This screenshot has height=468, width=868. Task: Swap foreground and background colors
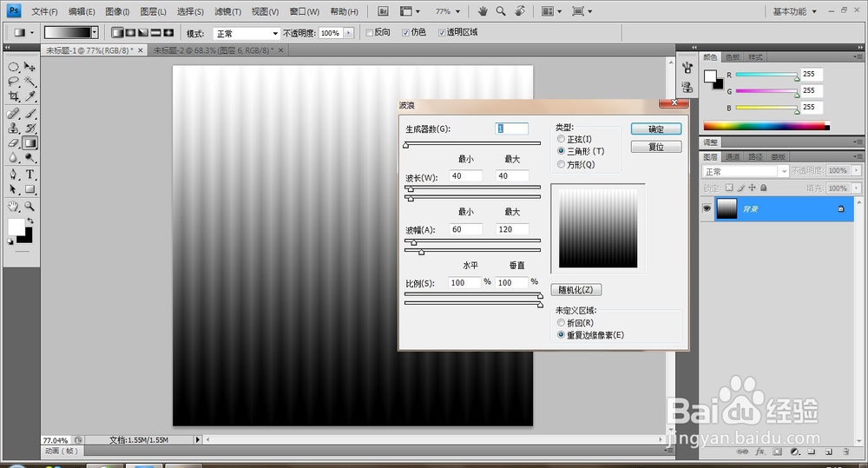(30, 221)
